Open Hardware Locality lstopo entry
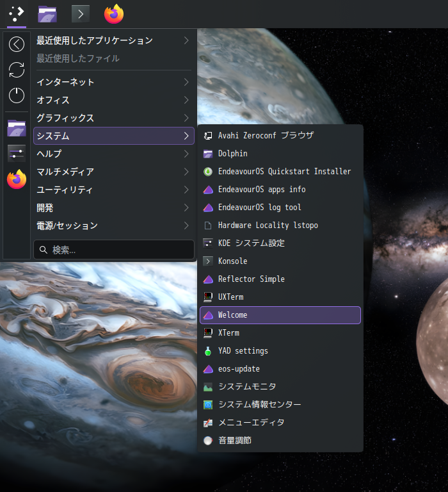The image size is (448, 492). pos(280,225)
